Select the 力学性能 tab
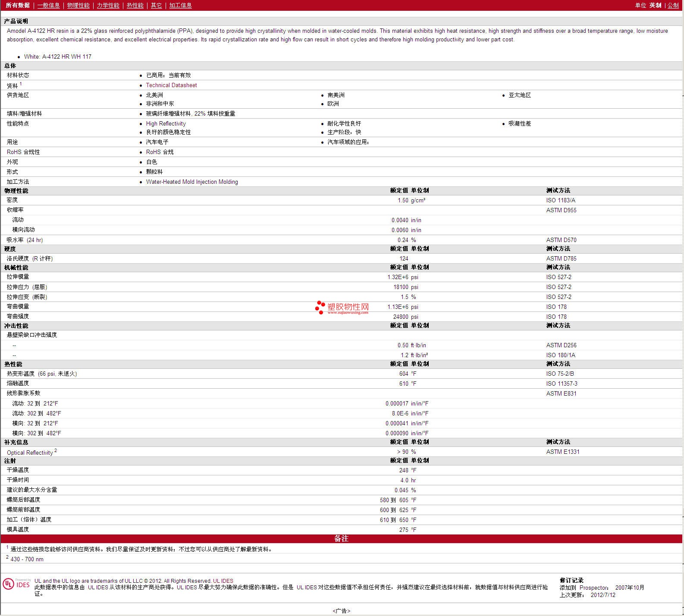This screenshot has width=684, height=616. click(x=108, y=5)
